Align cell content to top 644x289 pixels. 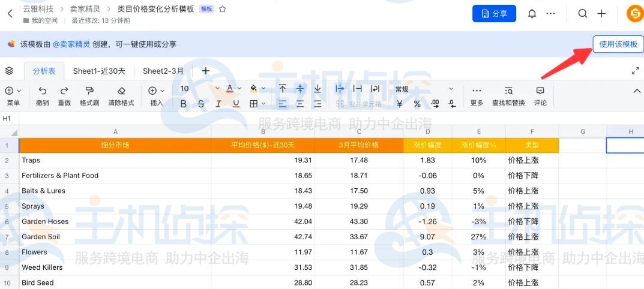pos(283,89)
